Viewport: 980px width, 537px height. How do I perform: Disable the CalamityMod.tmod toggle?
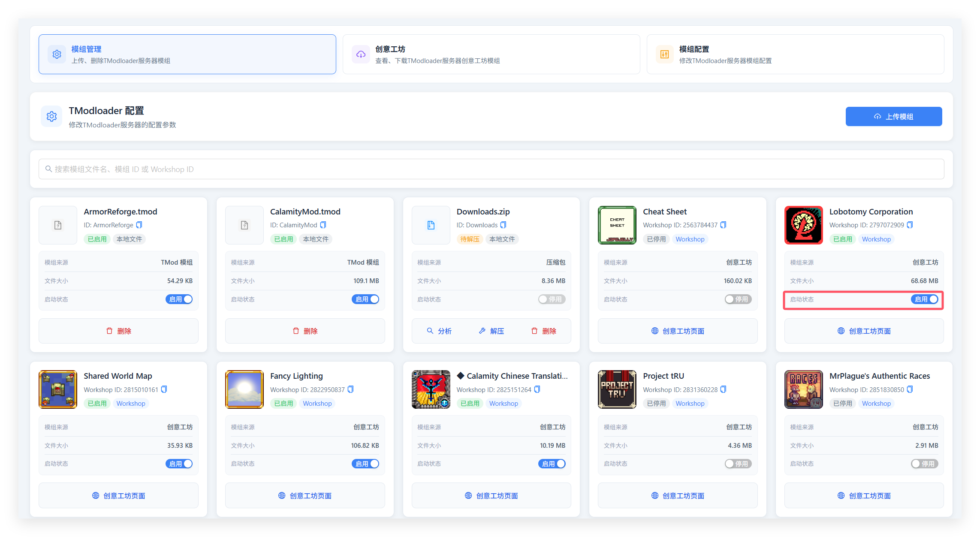[365, 299]
